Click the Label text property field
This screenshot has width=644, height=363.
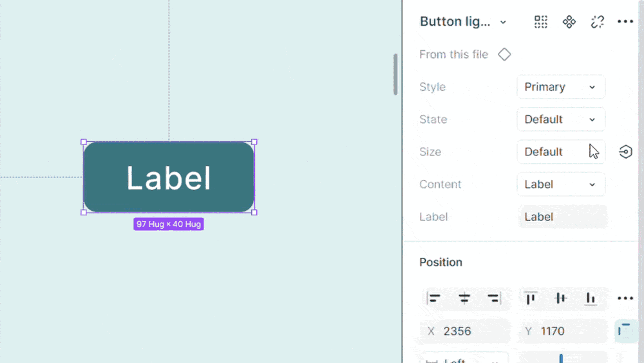[x=562, y=217]
